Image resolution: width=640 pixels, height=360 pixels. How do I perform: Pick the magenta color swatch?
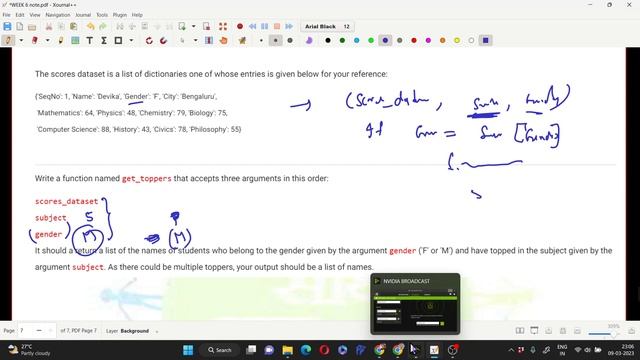tap(428, 40)
